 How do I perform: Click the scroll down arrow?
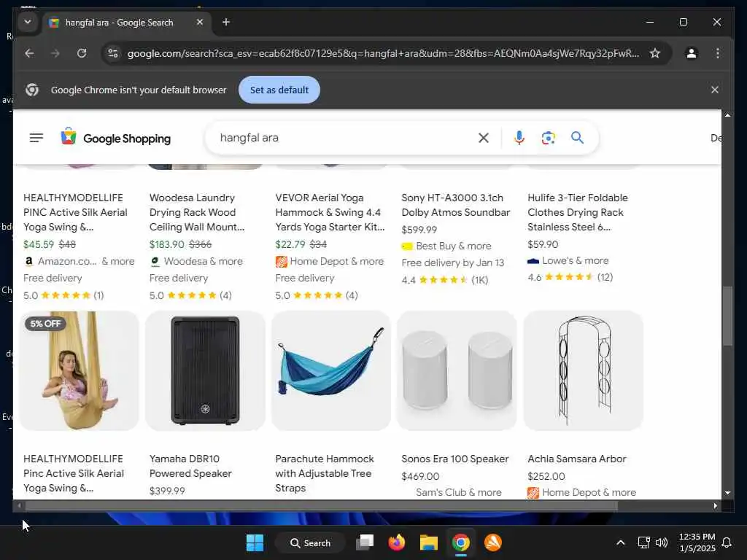[x=727, y=493]
